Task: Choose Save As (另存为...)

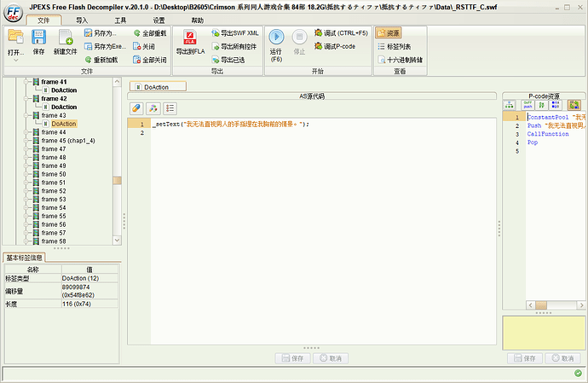Action: point(100,33)
